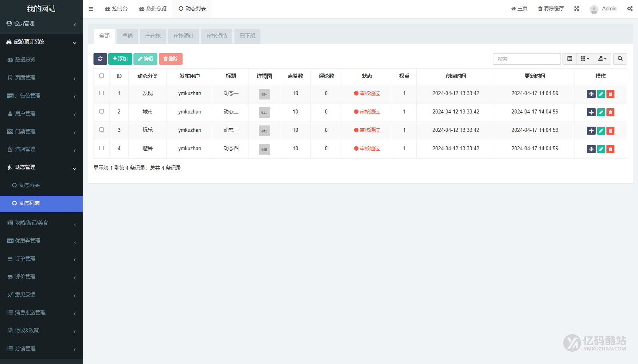
Task: Click the sidebar hamburger menu icon
Action: 91,9
